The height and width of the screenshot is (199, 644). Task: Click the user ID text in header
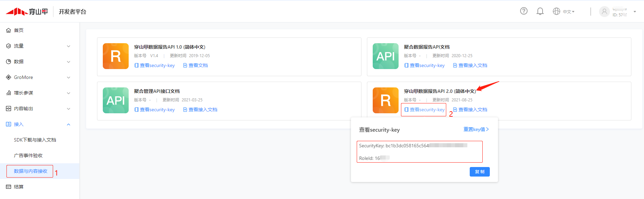(619, 15)
